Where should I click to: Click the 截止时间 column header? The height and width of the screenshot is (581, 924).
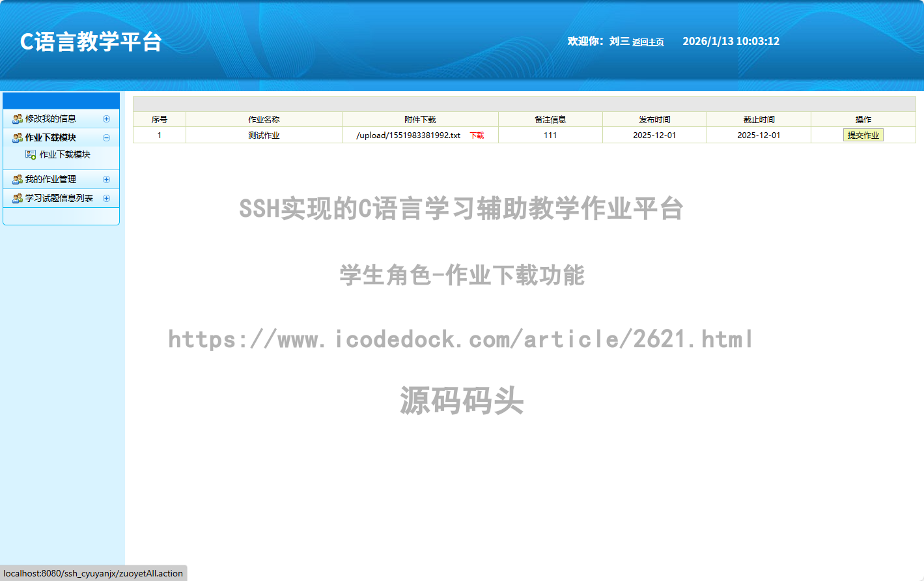759,119
